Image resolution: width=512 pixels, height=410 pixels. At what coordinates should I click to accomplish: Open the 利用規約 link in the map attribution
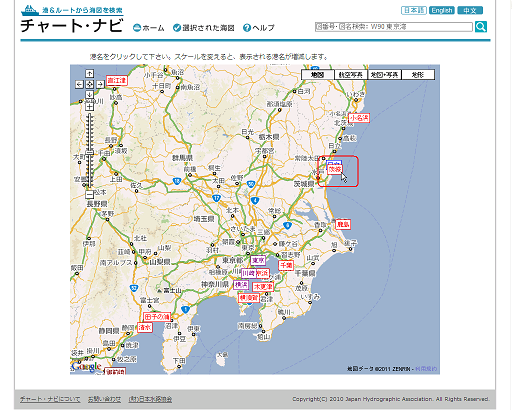[426, 369]
